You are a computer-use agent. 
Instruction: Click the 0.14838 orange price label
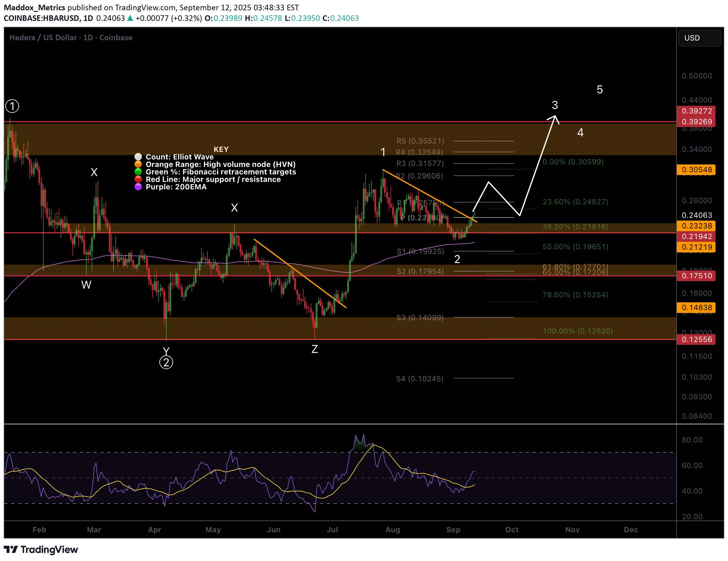click(x=696, y=308)
